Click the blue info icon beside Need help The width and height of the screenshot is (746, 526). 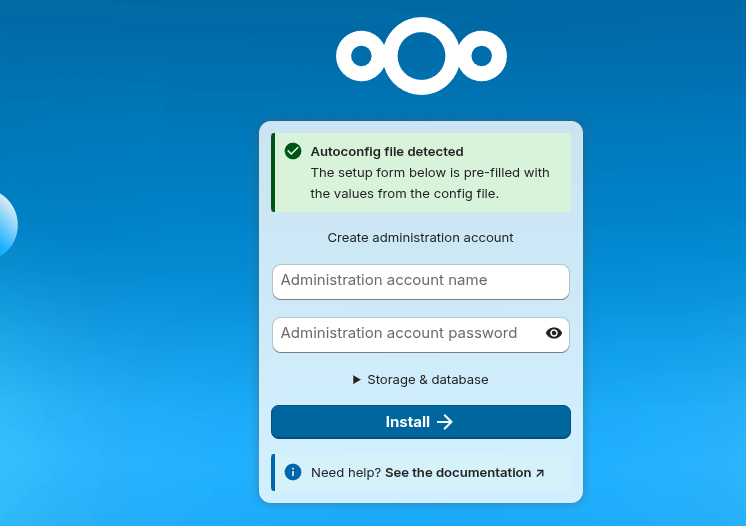point(293,472)
